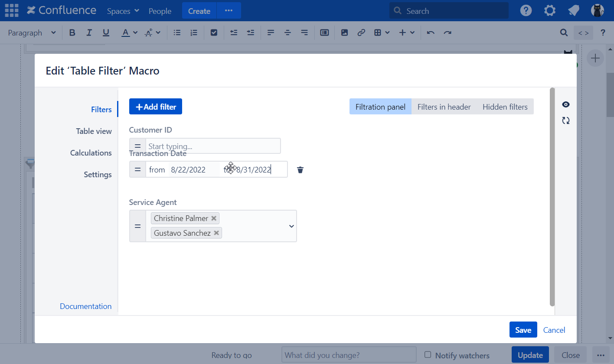
Task: Delete the Transaction Date filter with trash icon
Action: 300,170
